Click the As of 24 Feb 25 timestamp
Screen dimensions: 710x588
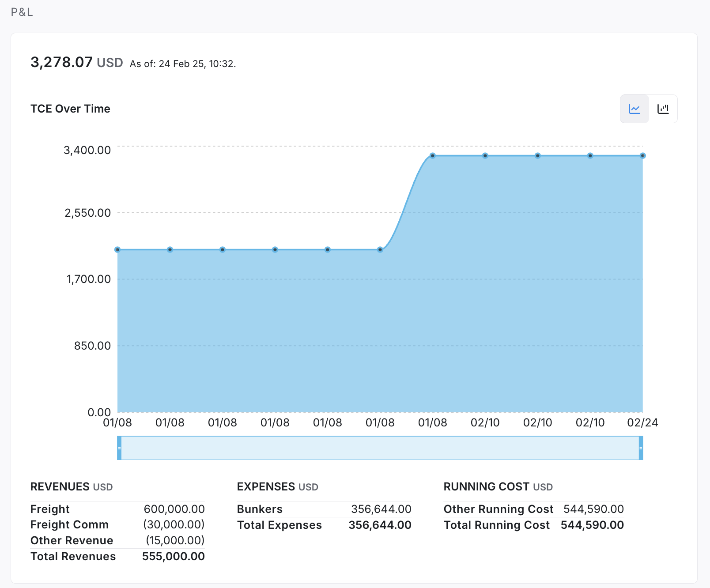[x=183, y=64]
